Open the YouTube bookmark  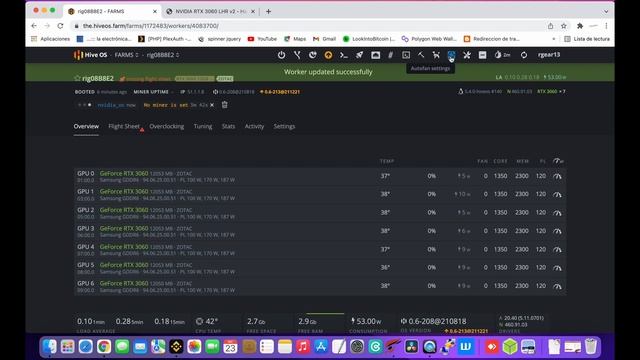(262, 39)
